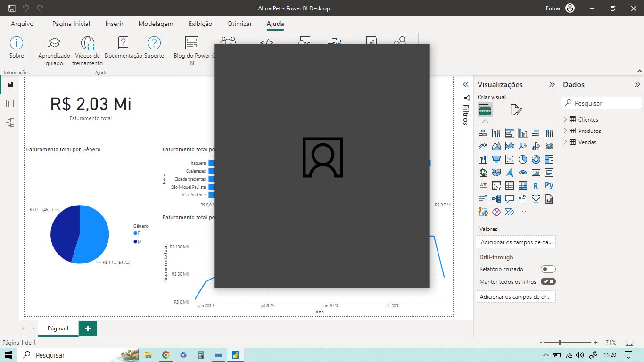Collapse the Dados pane
Viewport: 644px width, 362px height.
pyautogui.click(x=637, y=84)
